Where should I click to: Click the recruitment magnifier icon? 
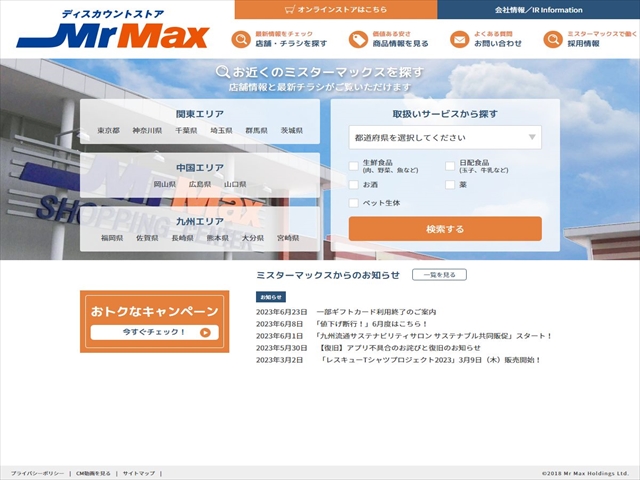coord(553,40)
